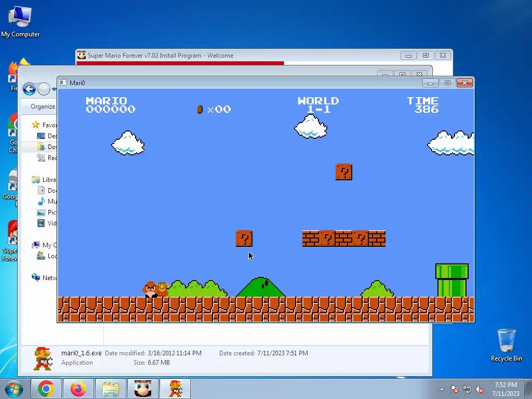This screenshot has height=399, width=532.
Task: Switch to Super Mario Forever installer taskbar button
Action: (x=143, y=389)
